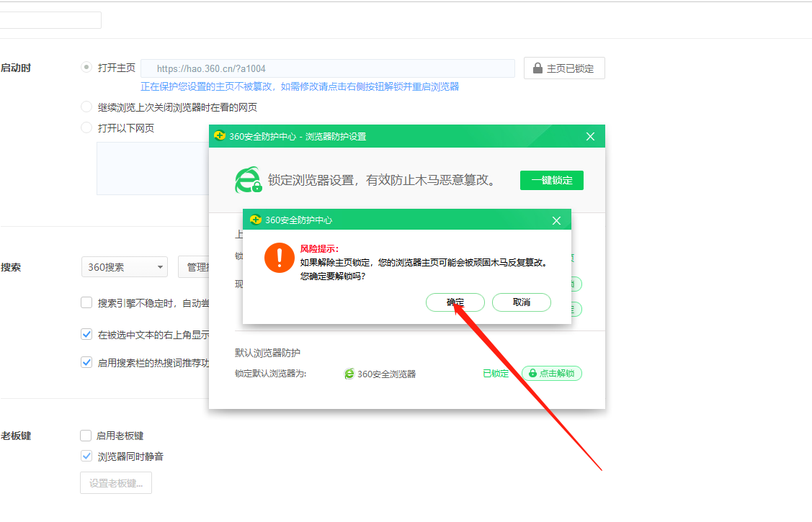Click the 360安全浏览器 icon in default browser row
Image resolution: width=812 pixels, height=522 pixels.
click(x=349, y=374)
